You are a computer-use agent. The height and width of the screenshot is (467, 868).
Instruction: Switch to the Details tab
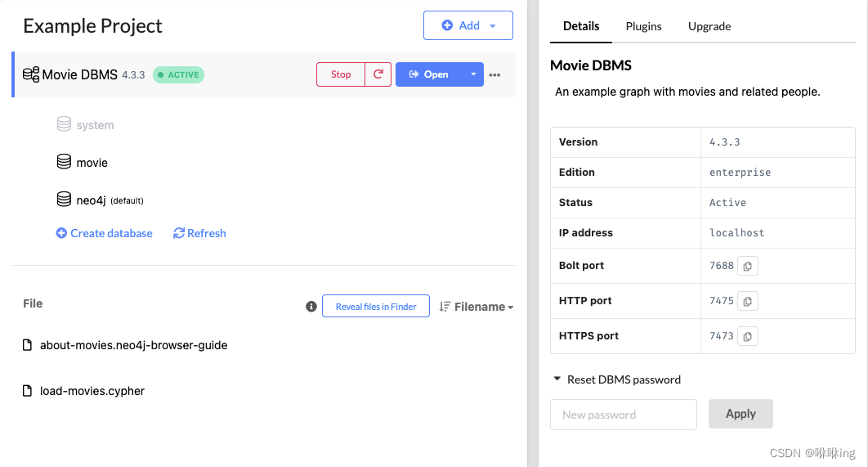pos(580,26)
